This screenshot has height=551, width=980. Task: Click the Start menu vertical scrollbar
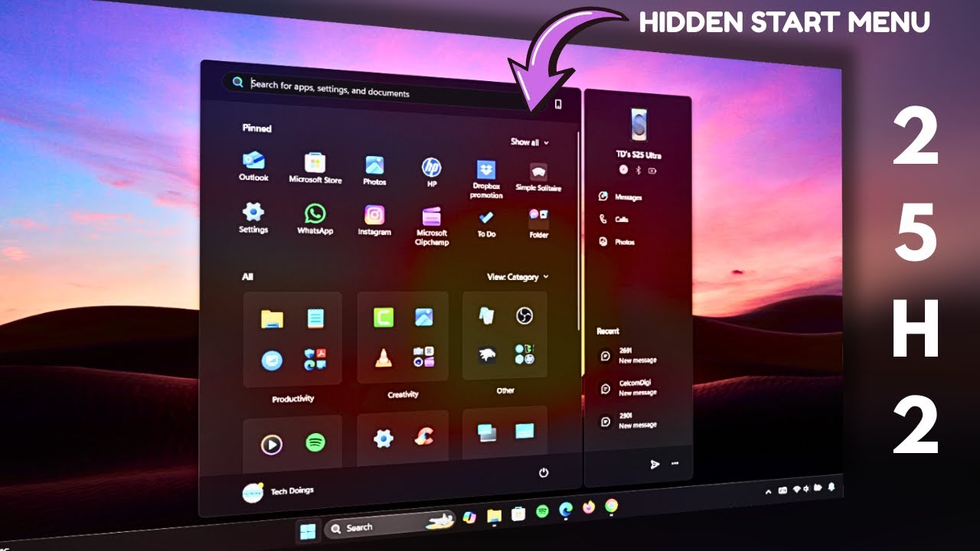point(580,230)
